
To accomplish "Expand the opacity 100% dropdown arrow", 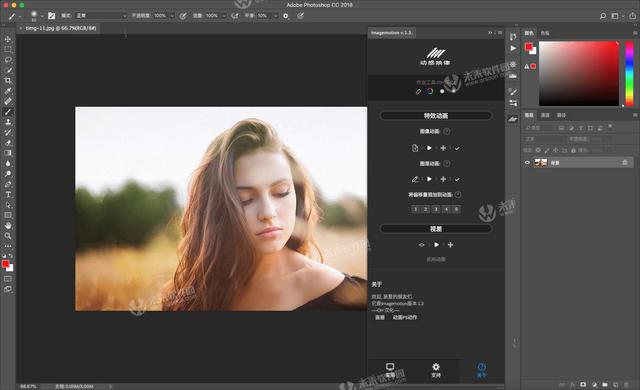I will point(172,16).
